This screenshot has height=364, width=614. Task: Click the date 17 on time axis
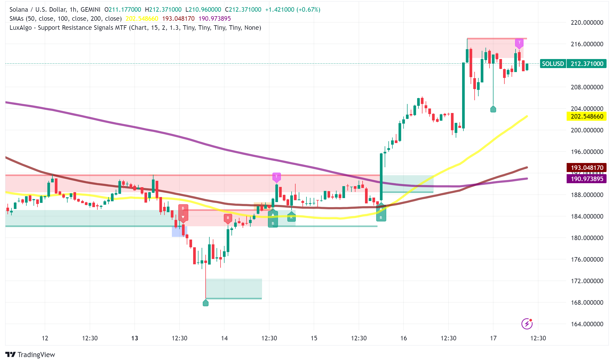tap(493, 338)
